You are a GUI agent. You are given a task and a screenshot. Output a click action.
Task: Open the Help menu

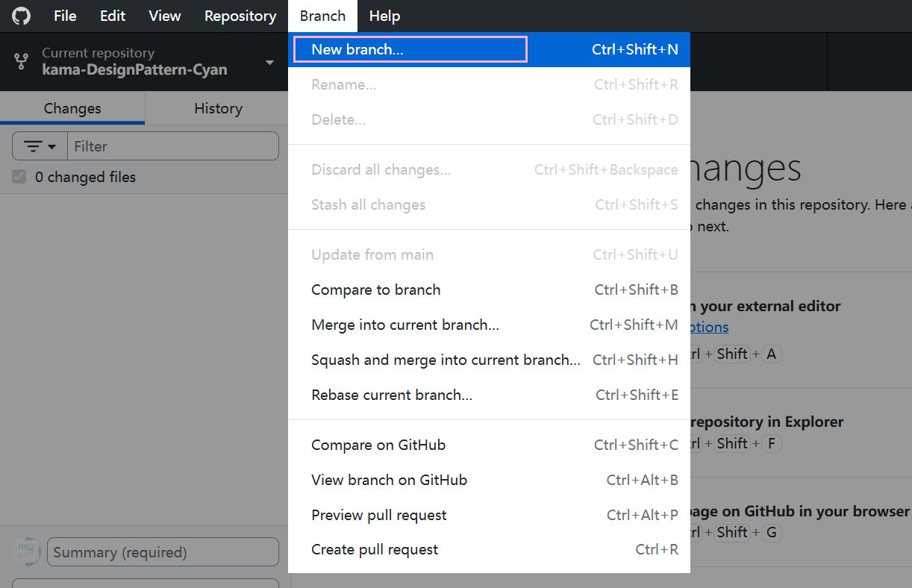[x=384, y=16]
